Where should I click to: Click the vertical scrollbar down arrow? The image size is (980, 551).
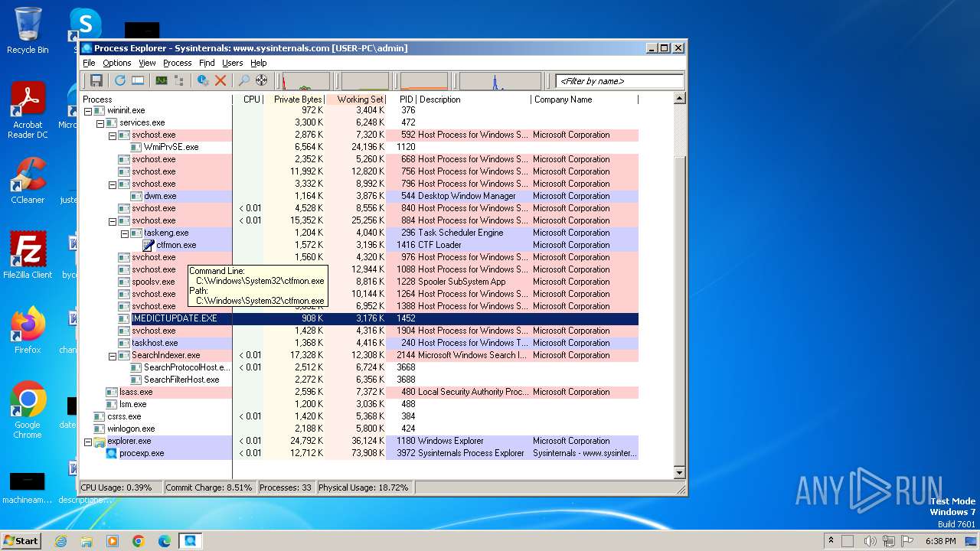679,474
